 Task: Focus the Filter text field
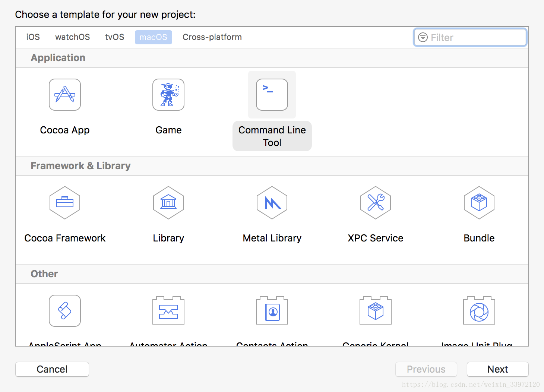(470, 37)
